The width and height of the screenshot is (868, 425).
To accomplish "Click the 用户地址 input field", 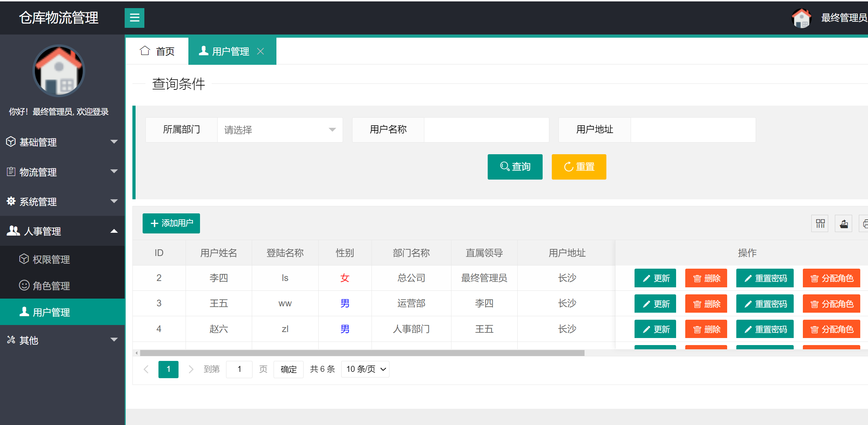I will point(693,130).
